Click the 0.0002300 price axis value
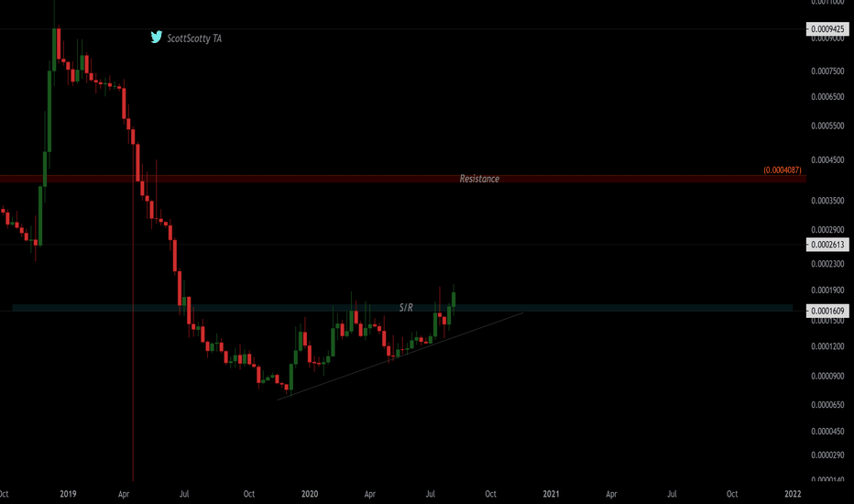The height and width of the screenshot is (504, 854). click(x=827, y=264)
